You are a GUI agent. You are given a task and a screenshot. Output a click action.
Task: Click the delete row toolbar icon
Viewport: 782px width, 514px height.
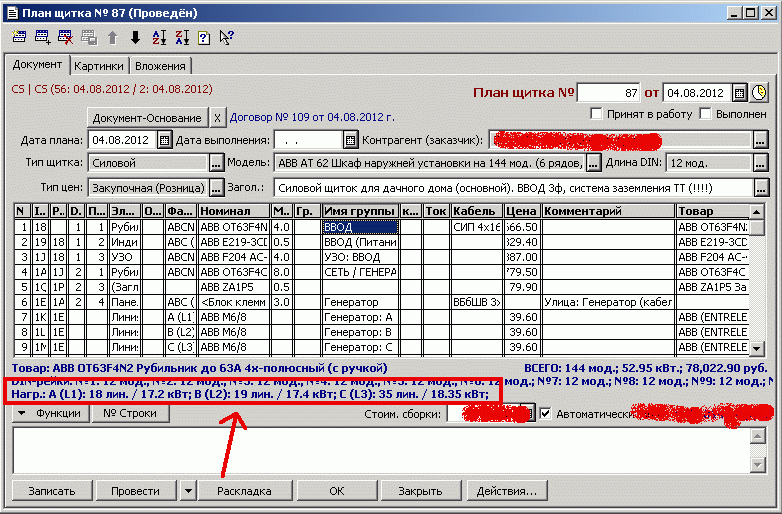click(65, 38)
